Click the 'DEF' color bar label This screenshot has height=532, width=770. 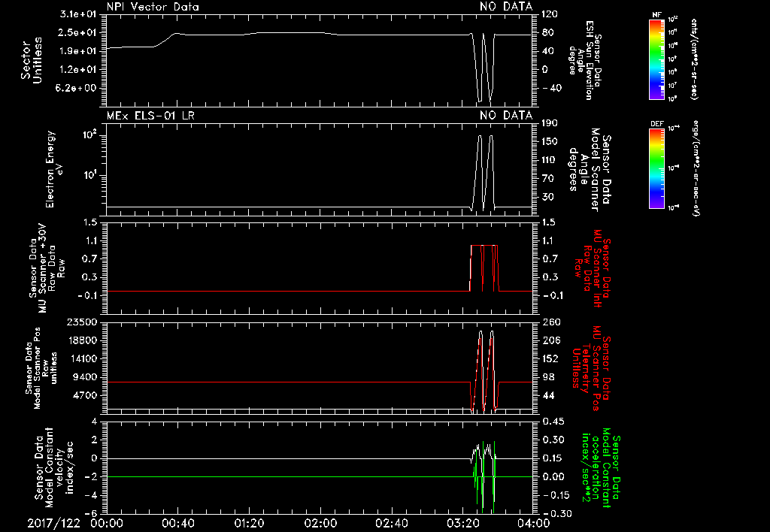657,124
